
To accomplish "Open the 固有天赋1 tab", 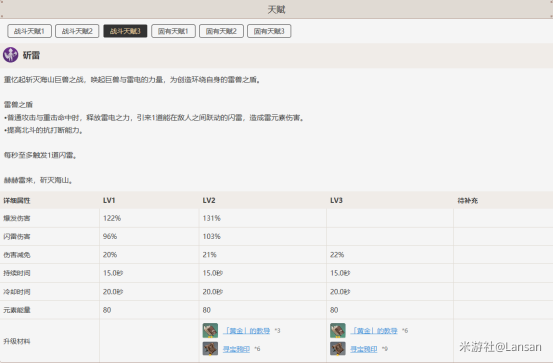I will pos(173,31).
